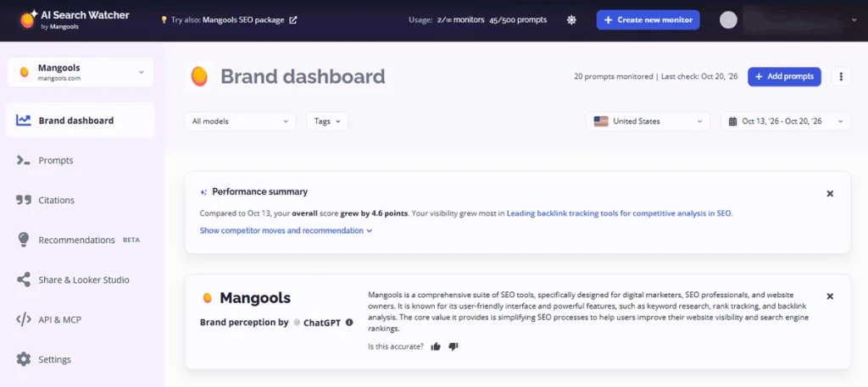The height and width of the screenshot is (387, 868).
Task: Click the 45/500 prompts usage text
Action: click(x=518, y=20)
